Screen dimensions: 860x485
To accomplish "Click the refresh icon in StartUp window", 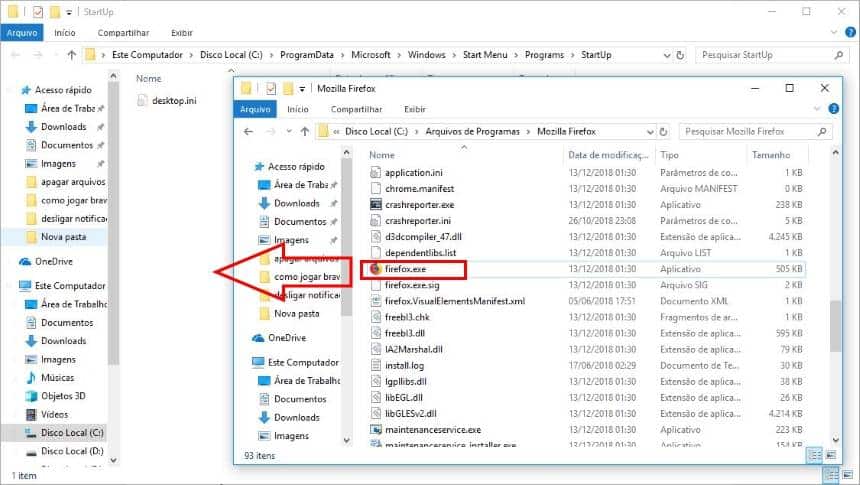I will pyautogui.click(x=680, y=55).
